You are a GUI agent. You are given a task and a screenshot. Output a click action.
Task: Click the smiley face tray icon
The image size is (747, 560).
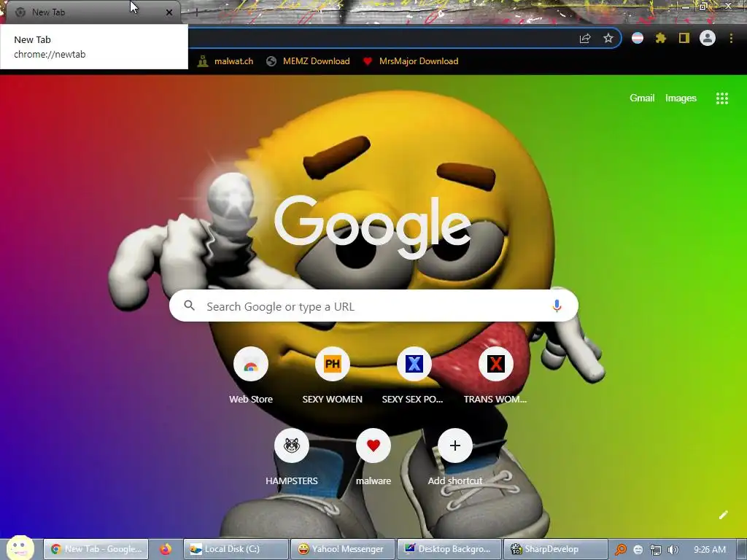638,550
